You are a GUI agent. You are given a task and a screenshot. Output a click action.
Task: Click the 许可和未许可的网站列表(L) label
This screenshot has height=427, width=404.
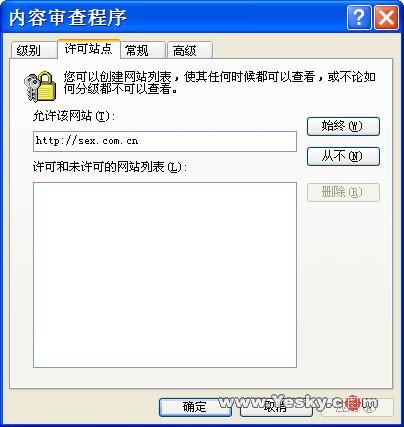pos(110,167)
